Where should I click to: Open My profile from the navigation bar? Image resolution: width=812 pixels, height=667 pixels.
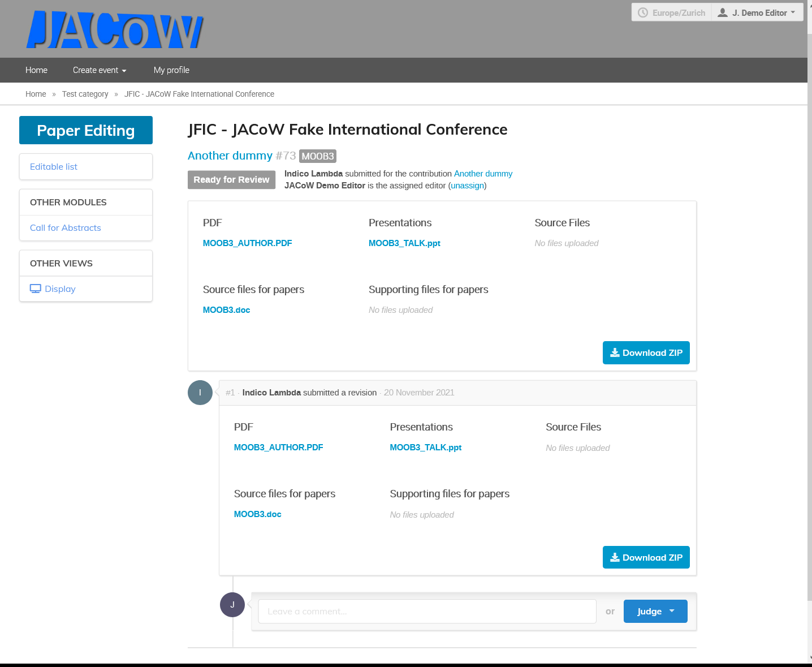(171, 70)
